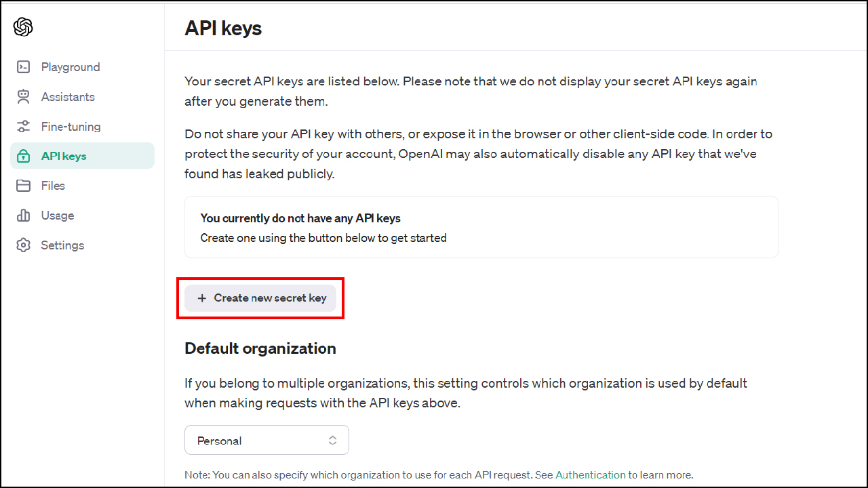Click the OpenAI logo icon

click(x=23, y=27)
